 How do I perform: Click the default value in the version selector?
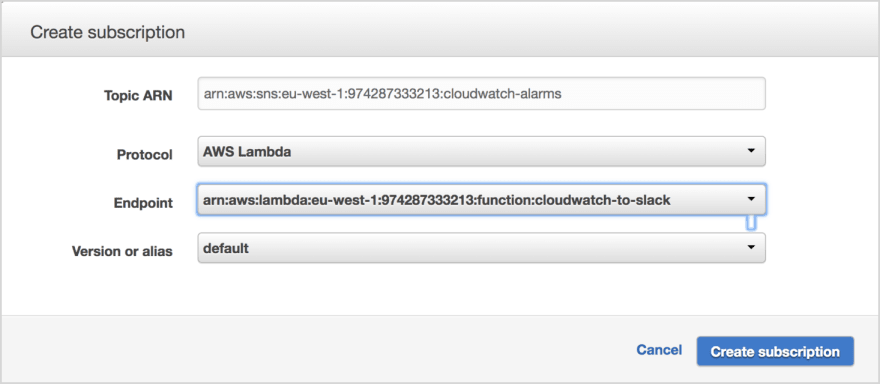pyautogui.click(x=226, y=248)
